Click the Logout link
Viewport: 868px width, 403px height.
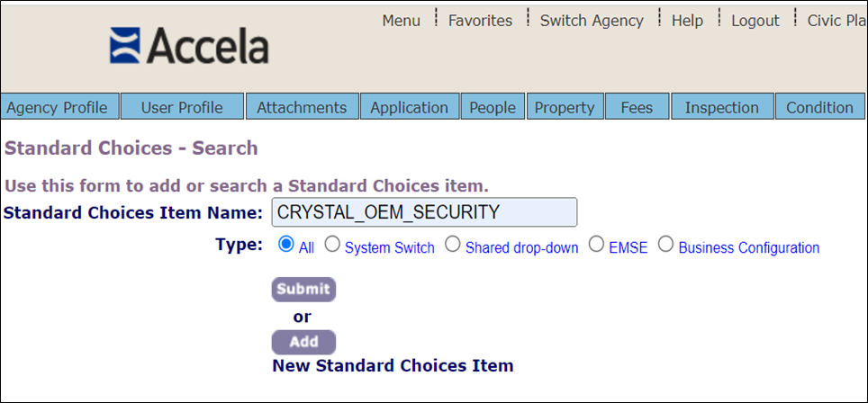click(x=755, y=20)
